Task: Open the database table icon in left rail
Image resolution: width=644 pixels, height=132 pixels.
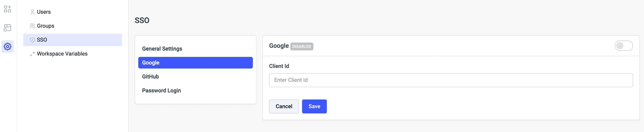Action: tap(8, 28)
